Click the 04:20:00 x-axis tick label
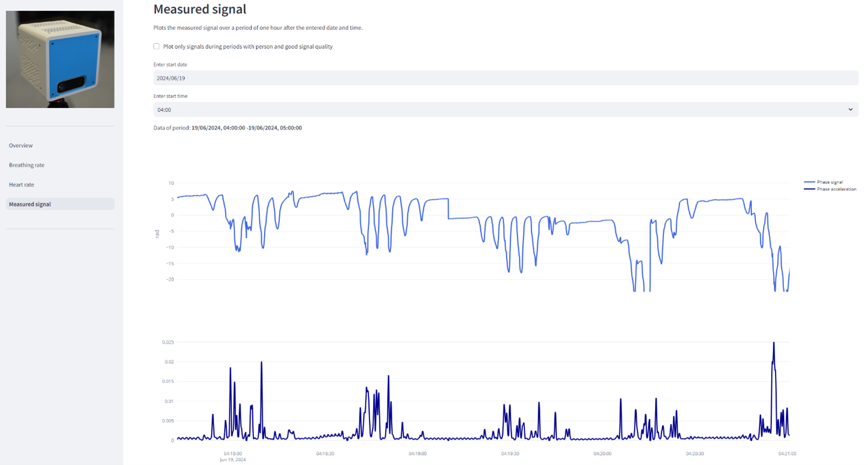The width and height of the screenshot is (868, 465). click(603, 454)
